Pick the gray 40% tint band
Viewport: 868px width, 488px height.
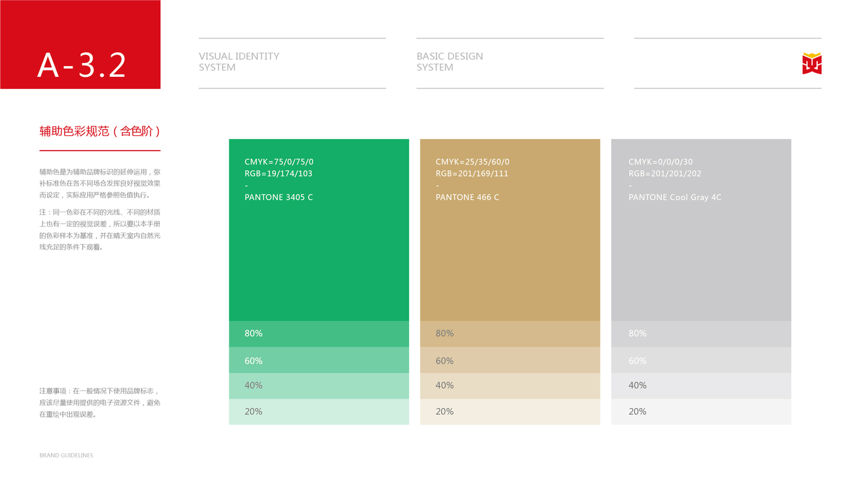pyautogui.click(x=701, y=386)
